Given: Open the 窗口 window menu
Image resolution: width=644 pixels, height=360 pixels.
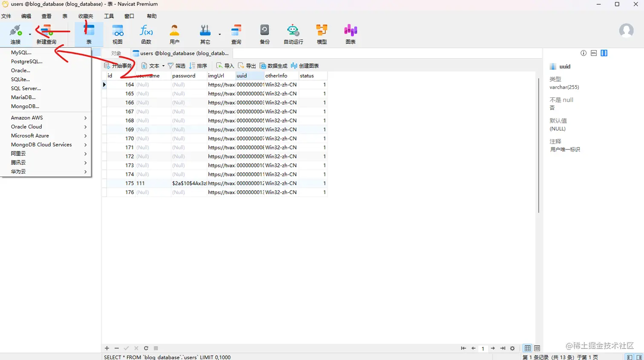Looking at the screenshot, I should [129, 16].
